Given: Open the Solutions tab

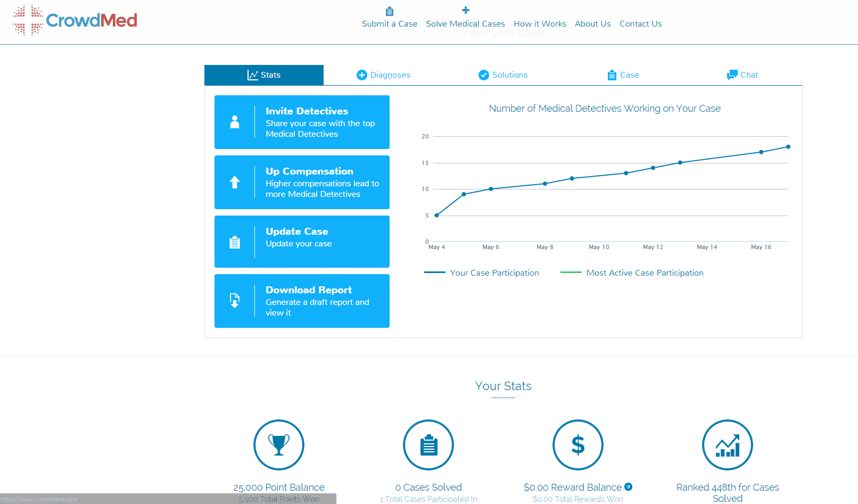Looking at the screenshot, I should pos(503,75).
